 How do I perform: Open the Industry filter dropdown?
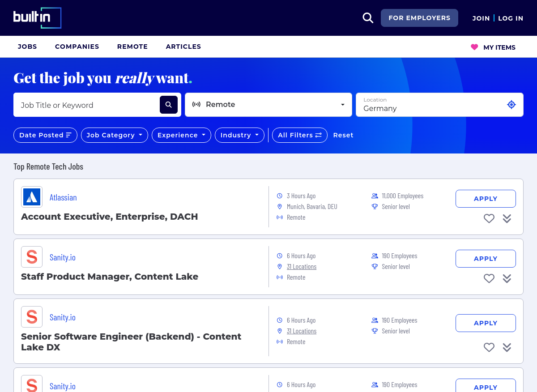(239, 135)
